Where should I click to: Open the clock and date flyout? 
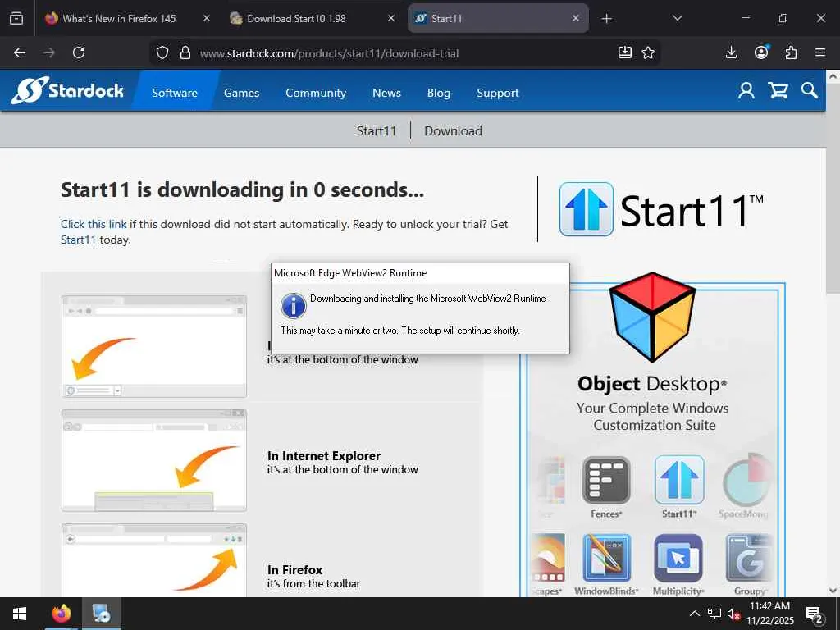click(769, 614)
